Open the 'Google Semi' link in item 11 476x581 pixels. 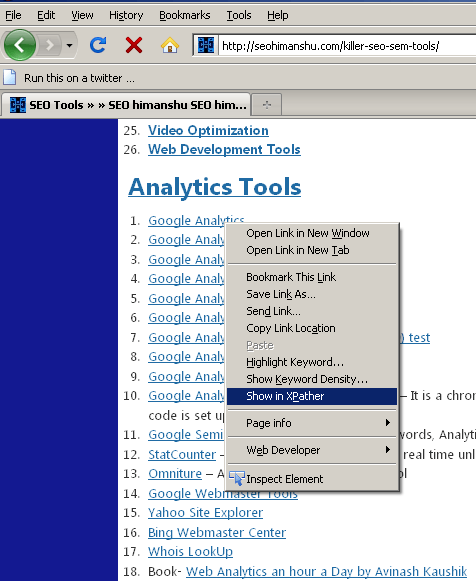point(186,434)
